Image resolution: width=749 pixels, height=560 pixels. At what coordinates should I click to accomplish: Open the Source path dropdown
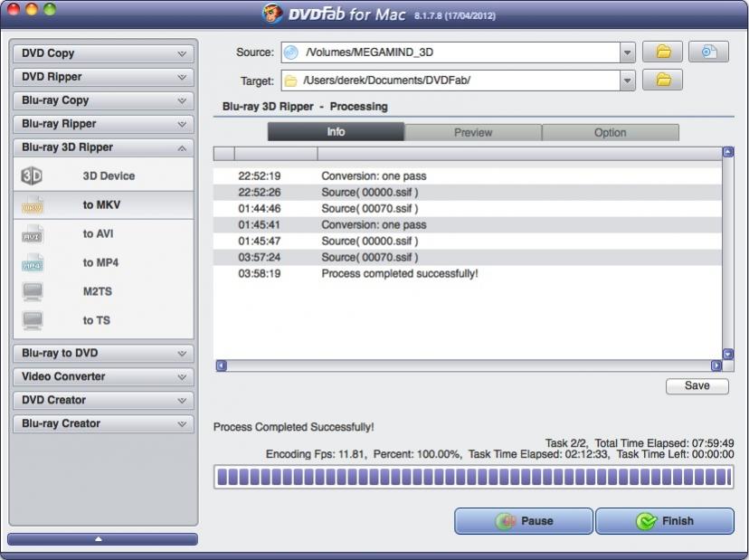[628, 53]
